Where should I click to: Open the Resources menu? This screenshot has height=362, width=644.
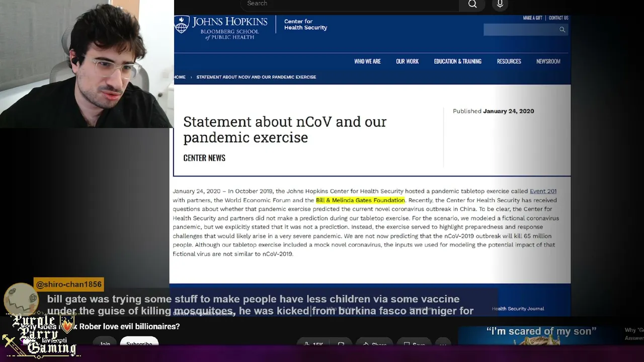[x=509, y=61]
